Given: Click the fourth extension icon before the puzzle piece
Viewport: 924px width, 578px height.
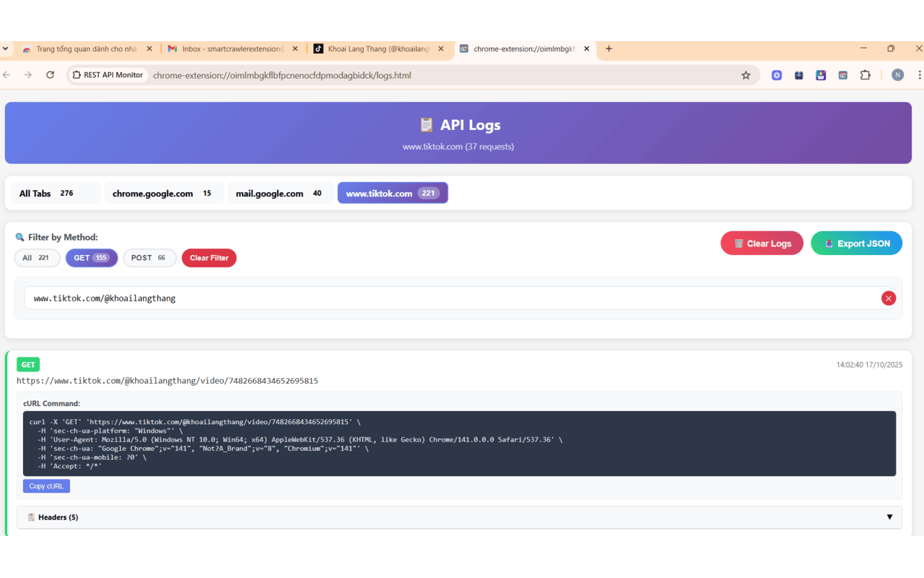Looking at the screenshot, I should point(842,75).
